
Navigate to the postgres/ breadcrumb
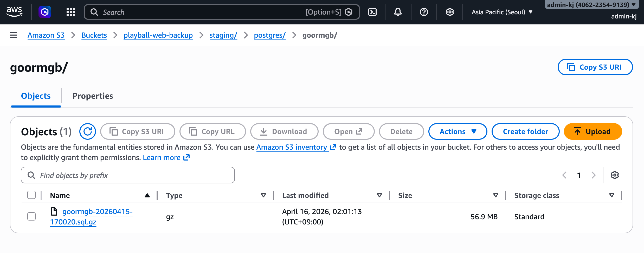click(x=269, y=35)
